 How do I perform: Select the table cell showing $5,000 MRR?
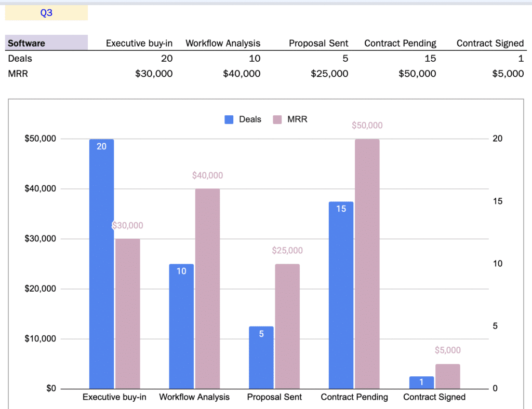pyautogui.click(x=508, y=74)
